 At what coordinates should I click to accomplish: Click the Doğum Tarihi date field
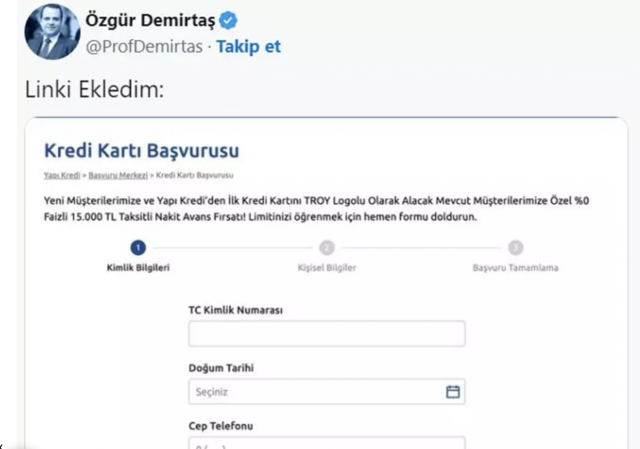327,391
